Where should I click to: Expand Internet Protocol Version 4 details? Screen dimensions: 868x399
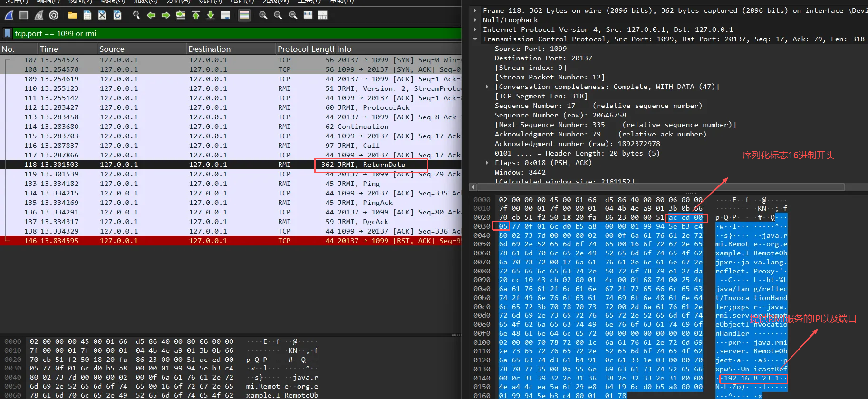pos(475,29)
